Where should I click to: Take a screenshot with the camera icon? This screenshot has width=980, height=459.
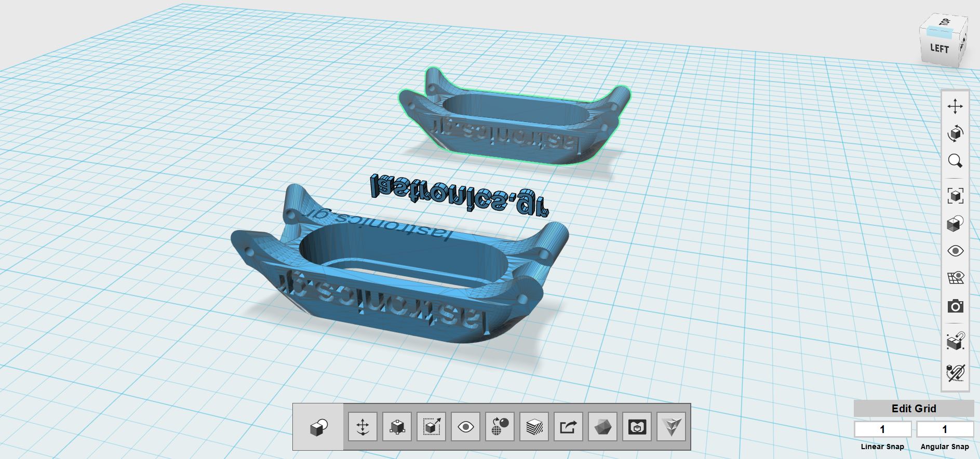(x=955, y=306)
